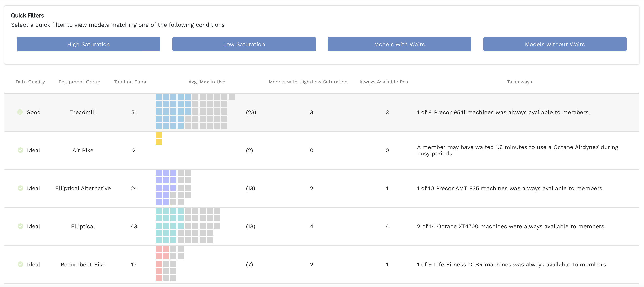Select the Low Saturation filter button
Viewport: 644px width, 287px height.
(x=244, y=44)
